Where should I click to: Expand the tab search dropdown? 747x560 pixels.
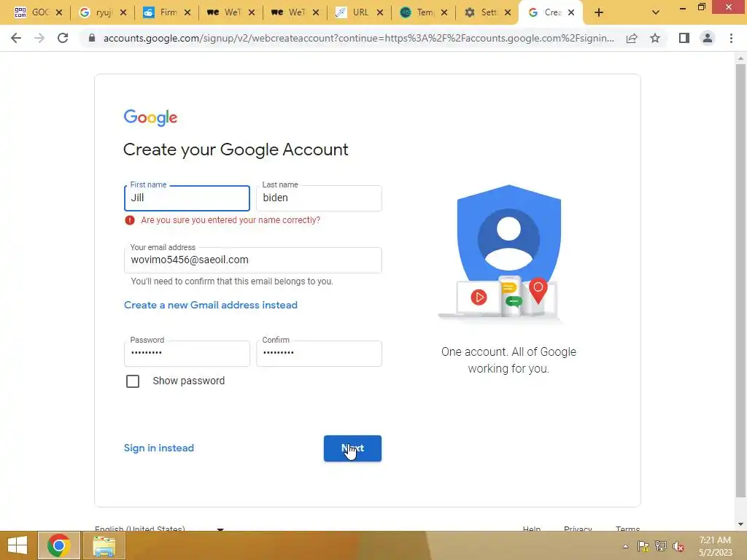(656, 13)
